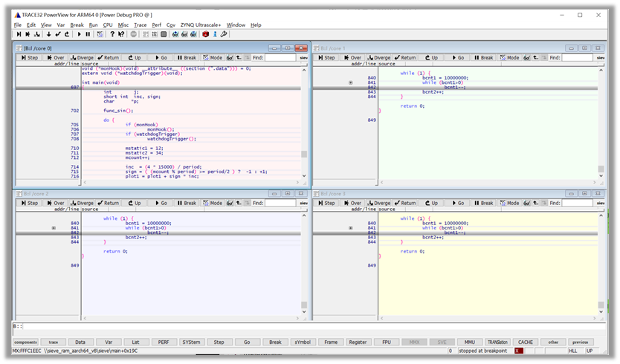Click the components softkey button
Screen dimensions: 620x364
tap(26, 342)
